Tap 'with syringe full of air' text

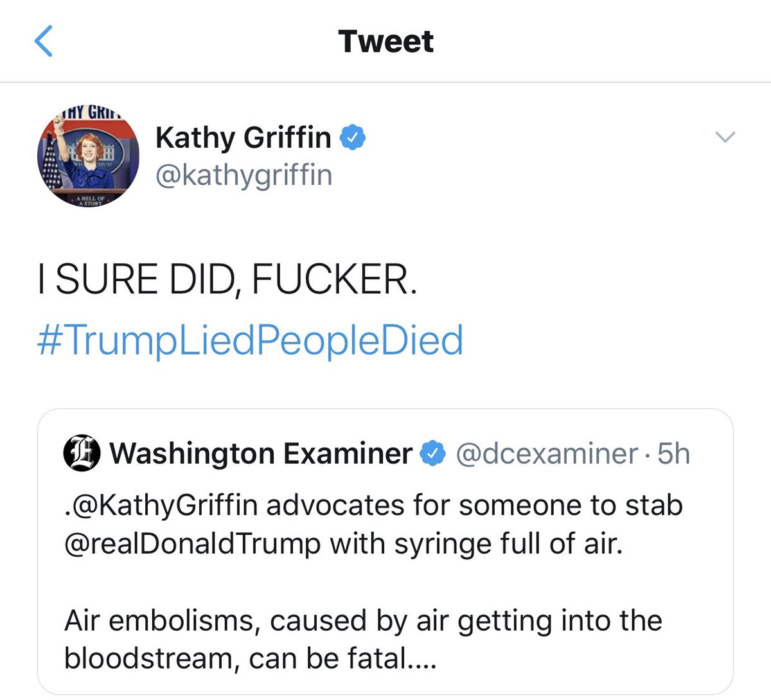476,545
